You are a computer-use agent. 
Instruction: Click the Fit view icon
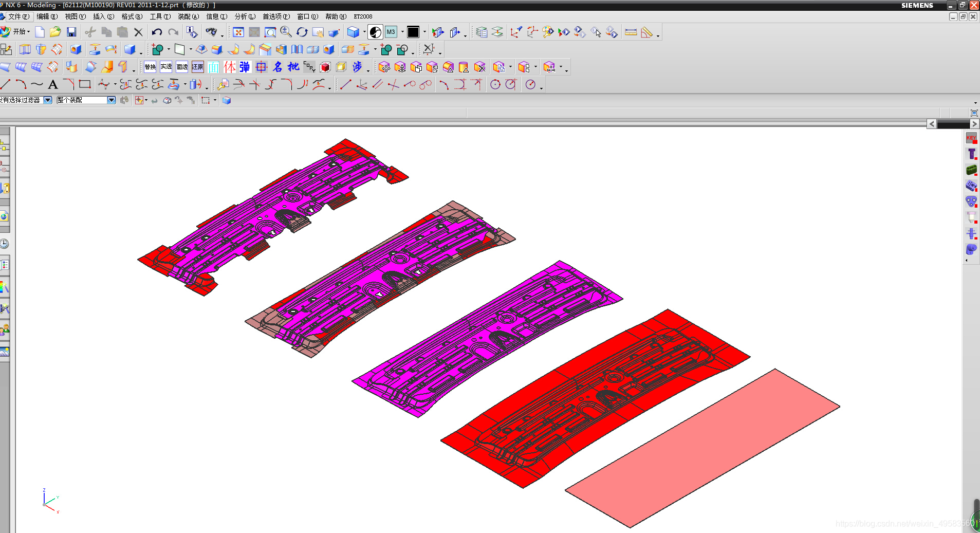coord(238,32)
